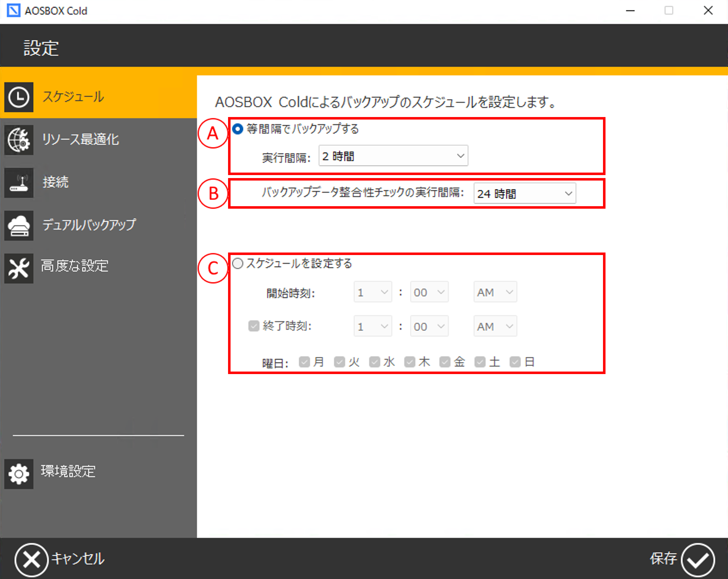The height and width of the screenshot is (579, 728).
Task: Click the gear 環境設定 icon
Action: (19, 474)
